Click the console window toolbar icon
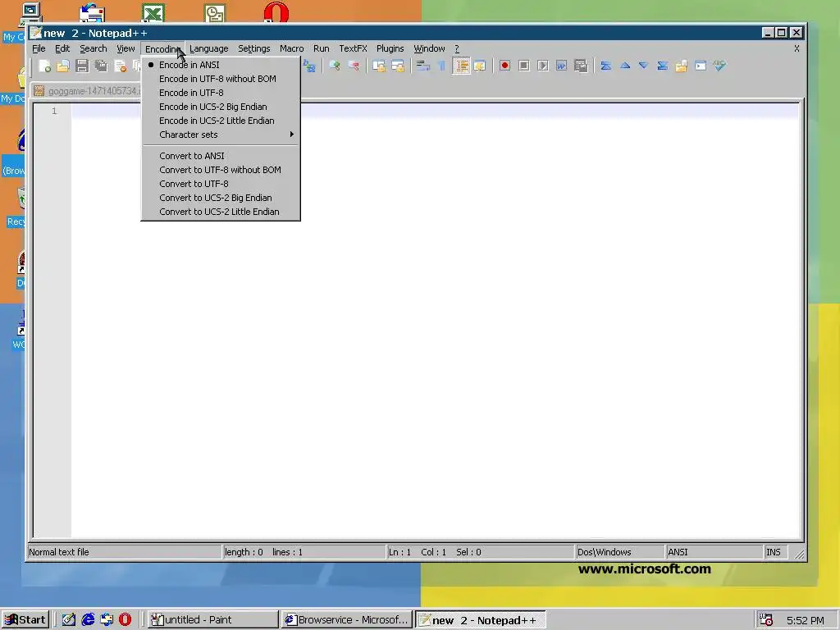Image resolution: width=840 pixels, height=630 pixels. point(701,66)
